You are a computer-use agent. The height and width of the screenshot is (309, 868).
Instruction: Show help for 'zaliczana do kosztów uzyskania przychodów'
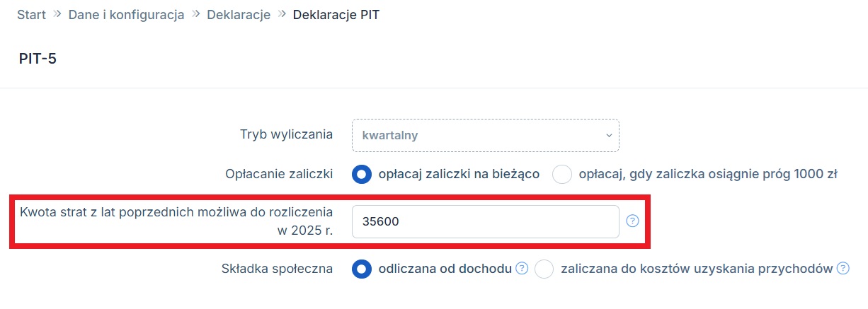coord(843,268)
